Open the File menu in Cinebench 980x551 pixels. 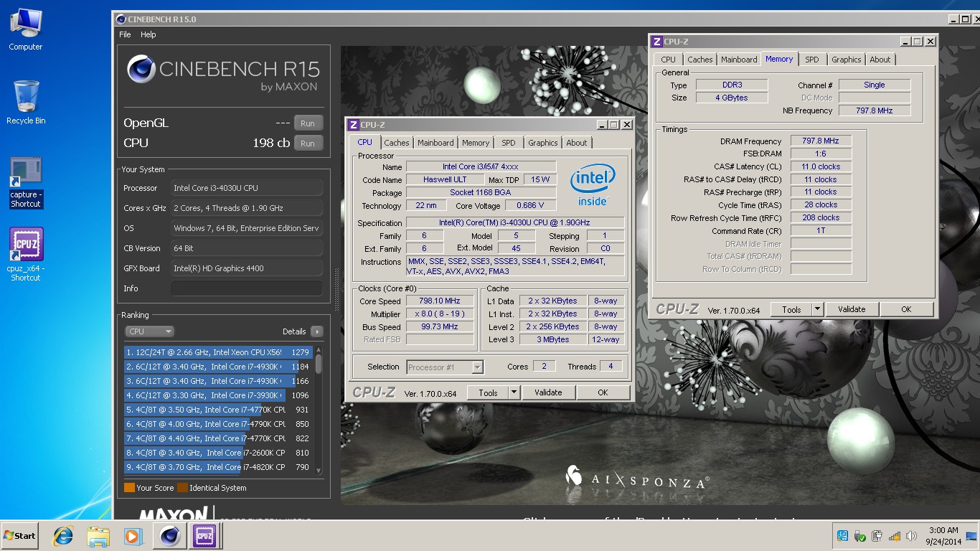click(x=125, y=34)
